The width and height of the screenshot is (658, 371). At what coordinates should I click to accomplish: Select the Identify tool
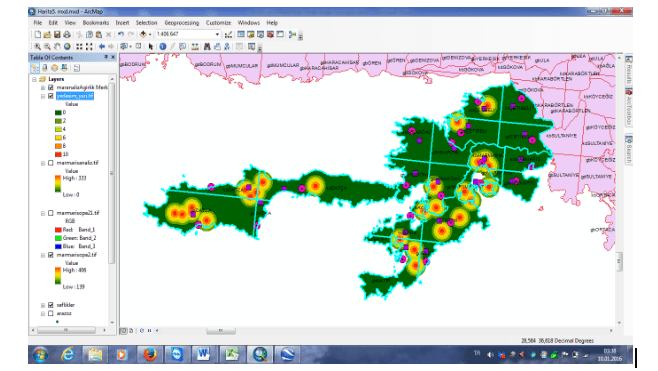pyautogui.click(x=163, y=47)
